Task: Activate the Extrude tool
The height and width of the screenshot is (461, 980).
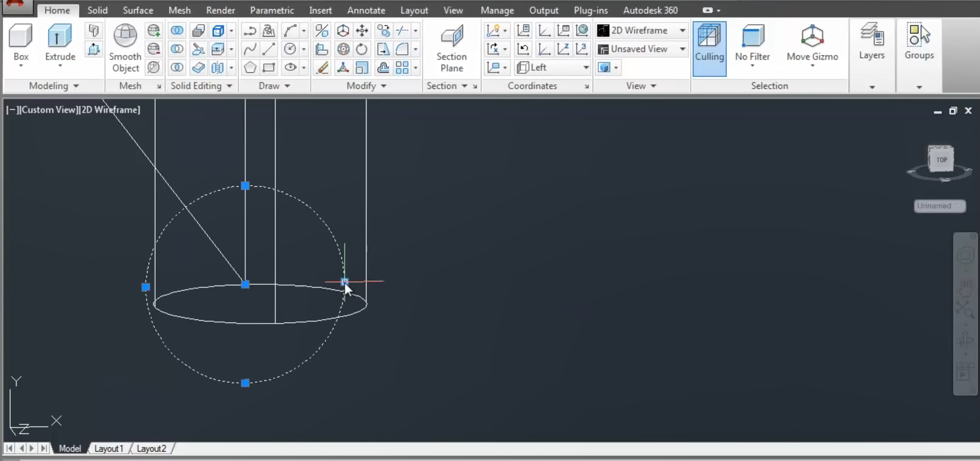Action: tap(60, 43)
